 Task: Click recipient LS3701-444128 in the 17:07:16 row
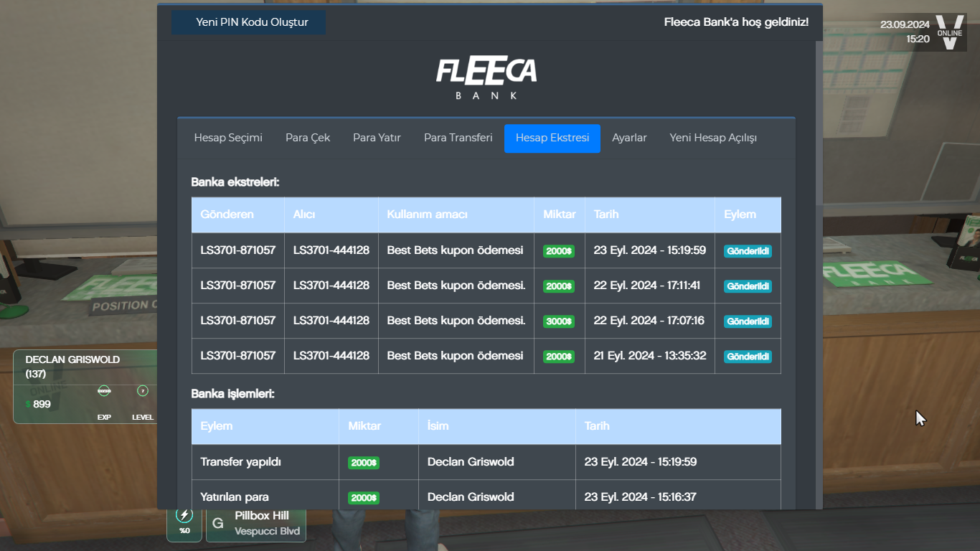point(331,321)
